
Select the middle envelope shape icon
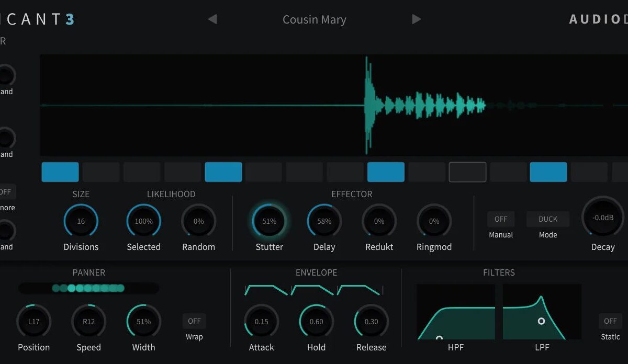coord(312,290)
